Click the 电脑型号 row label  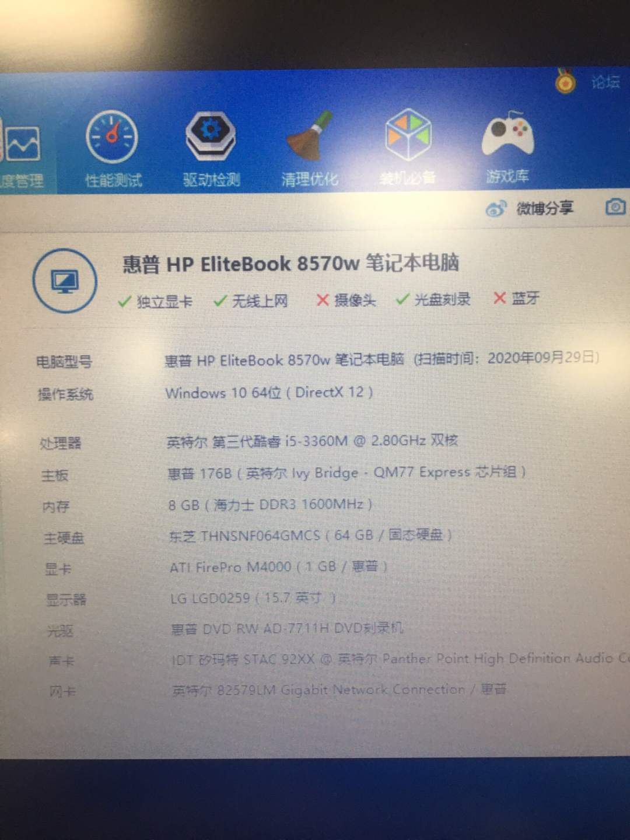point(64,362)
